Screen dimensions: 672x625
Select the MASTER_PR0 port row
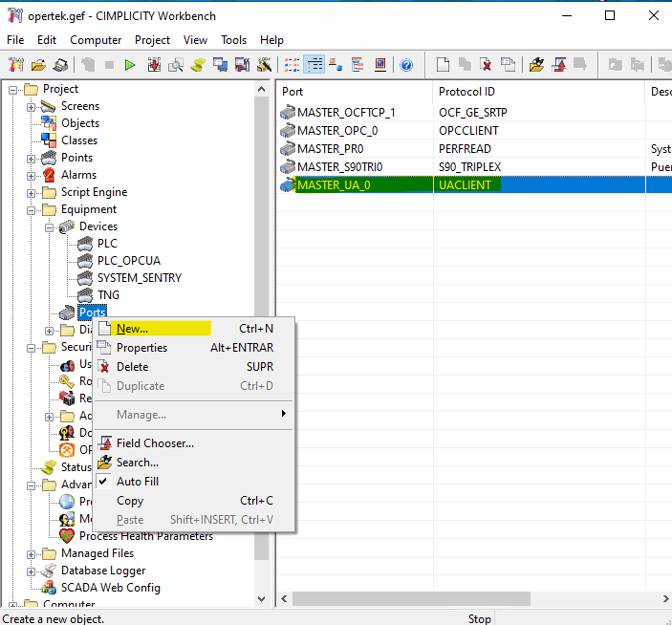(474, 149)
